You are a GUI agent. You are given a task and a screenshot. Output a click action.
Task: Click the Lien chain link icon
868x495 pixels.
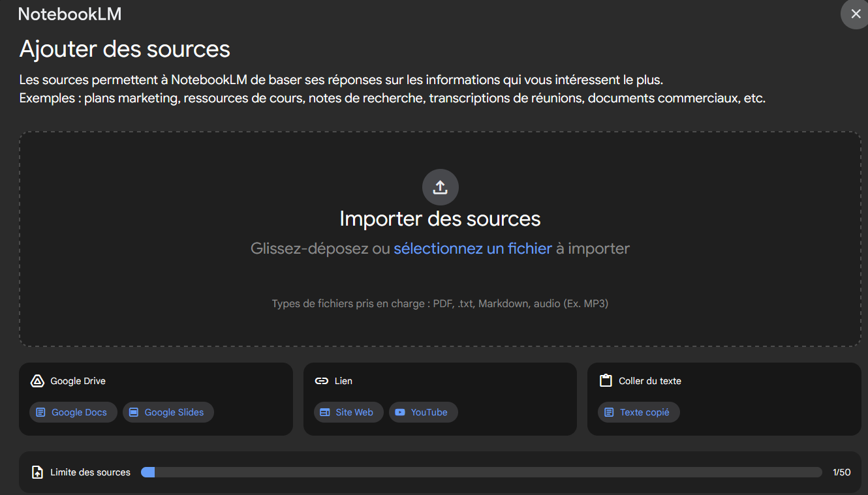click(x=321, y=381)
